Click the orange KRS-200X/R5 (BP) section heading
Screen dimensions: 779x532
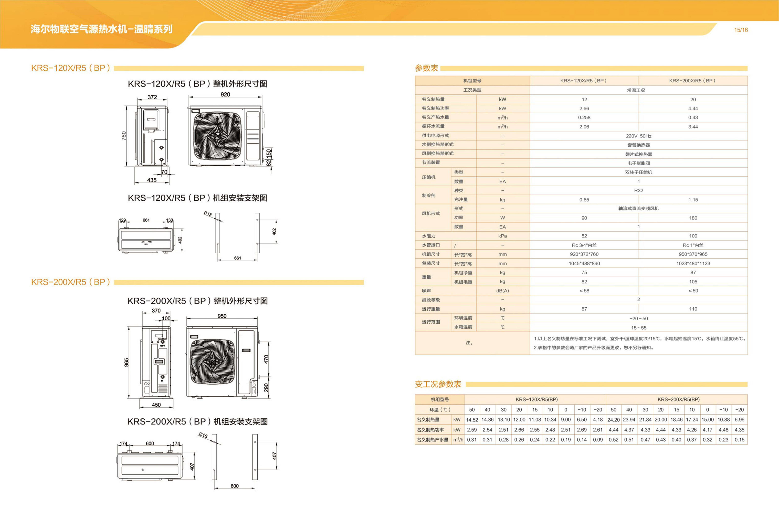point(71,282)
